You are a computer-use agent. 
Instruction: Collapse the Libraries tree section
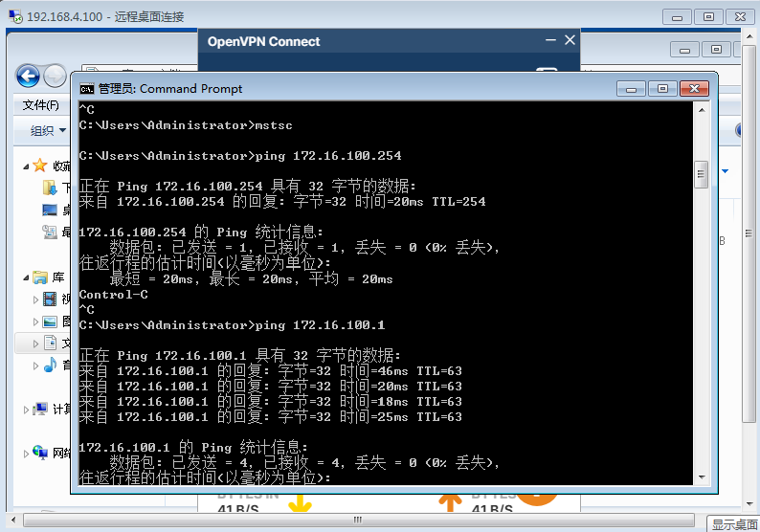coord(26,277)
